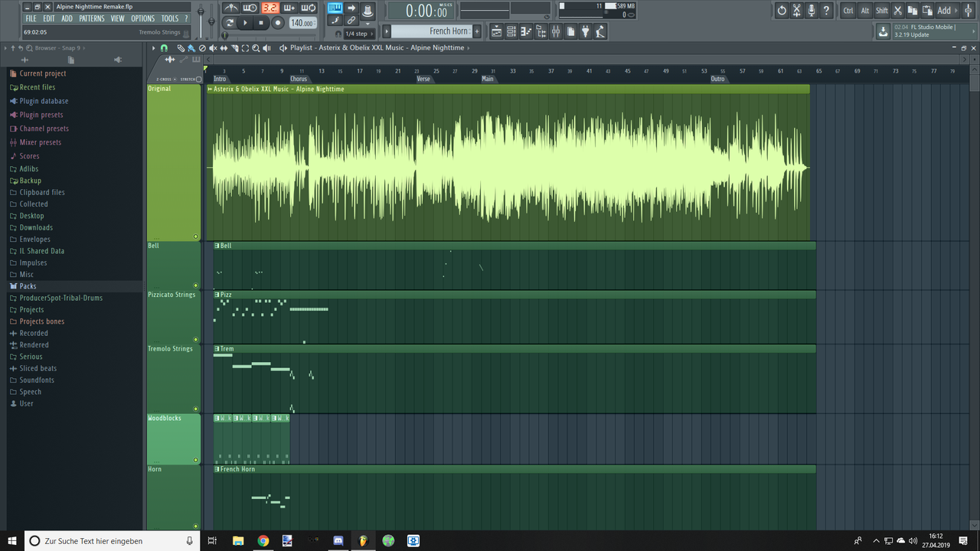Open the browser view icon

click(x=541, y=31)
